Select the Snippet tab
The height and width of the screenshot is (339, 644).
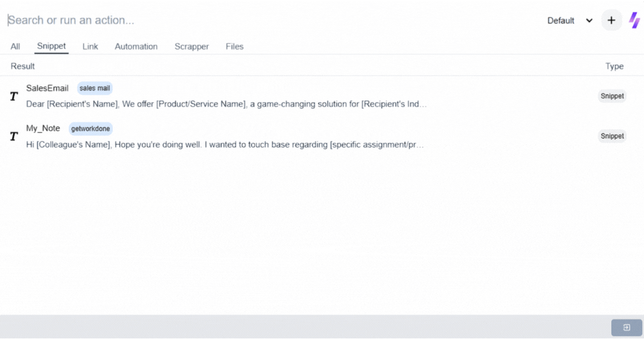pyautogui.click(x=51, y=46)
